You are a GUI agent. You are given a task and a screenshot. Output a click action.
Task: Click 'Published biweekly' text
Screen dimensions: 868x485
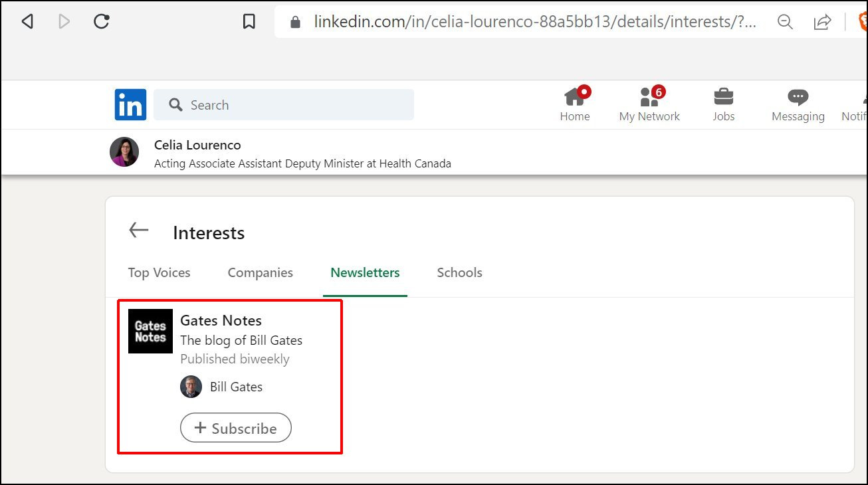(x=235, y=359)
